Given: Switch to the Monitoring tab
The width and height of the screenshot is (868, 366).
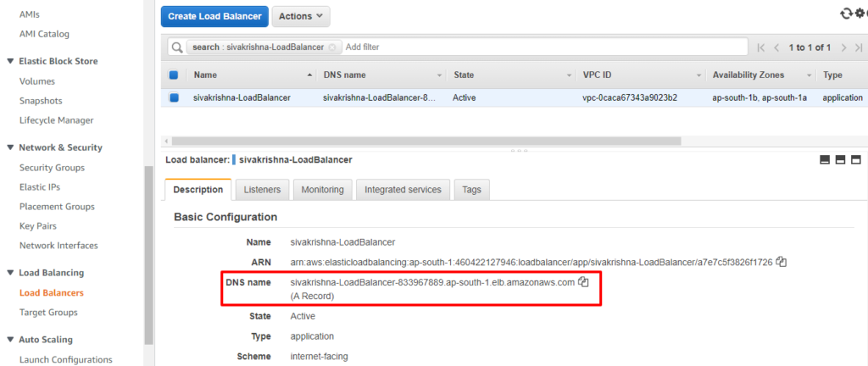Looking at the screenshot, I should pos(323,190).
